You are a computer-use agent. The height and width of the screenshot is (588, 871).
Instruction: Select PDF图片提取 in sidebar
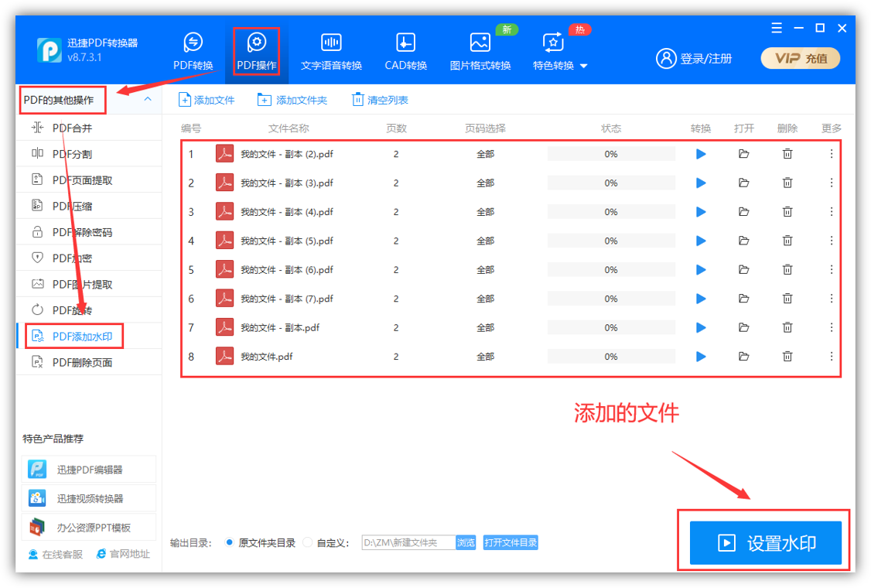89,285
